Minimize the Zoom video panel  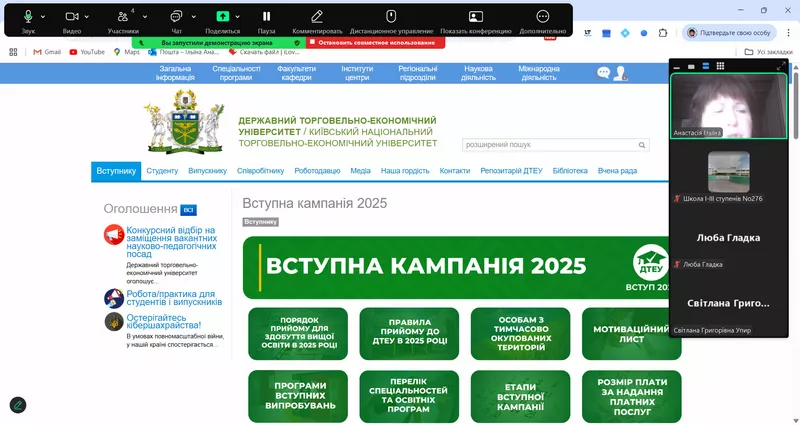point(677,66)
